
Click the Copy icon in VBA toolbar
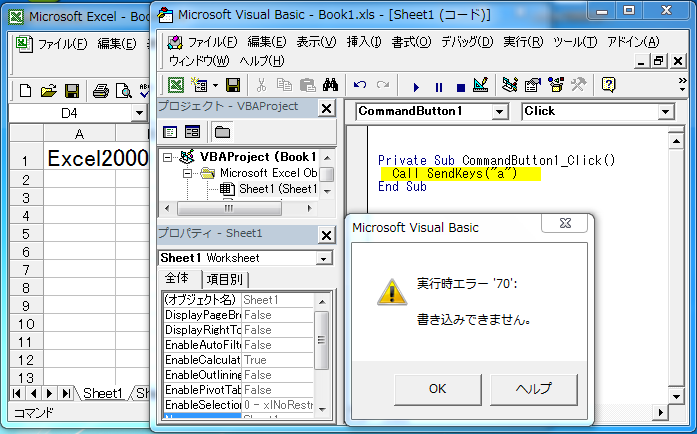coord(284,84)
